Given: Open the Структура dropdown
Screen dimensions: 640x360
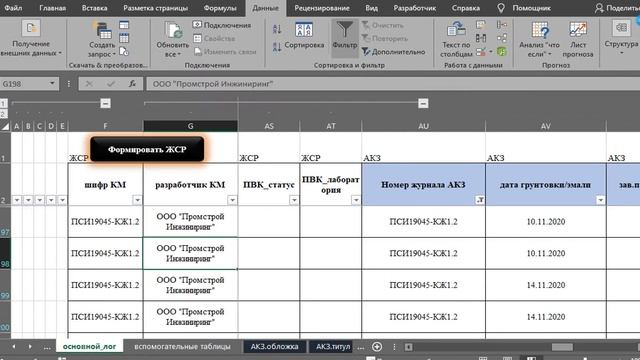Looking at the screenshot, I should pyautogui.click(x=621, y=48).
